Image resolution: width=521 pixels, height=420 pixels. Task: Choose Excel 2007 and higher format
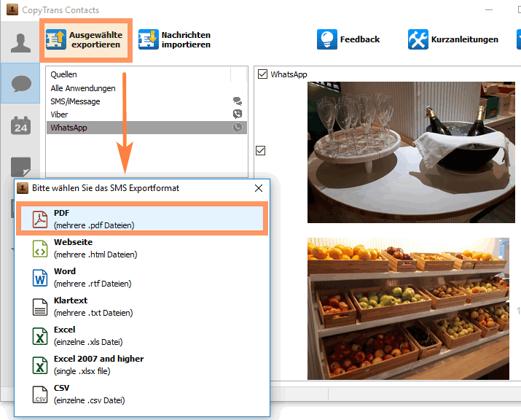pos(142,365)
